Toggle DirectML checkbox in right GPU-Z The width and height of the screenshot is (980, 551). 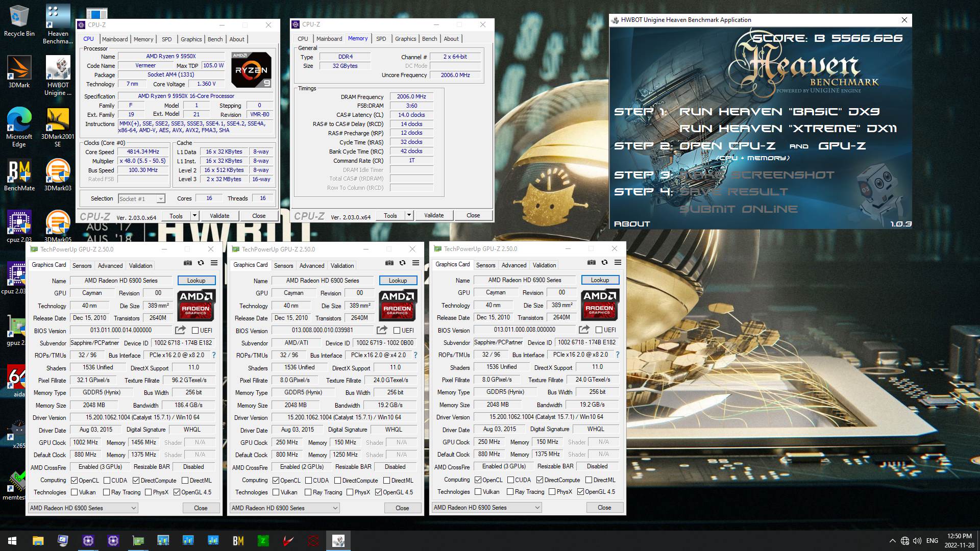[x=589, y=480]
